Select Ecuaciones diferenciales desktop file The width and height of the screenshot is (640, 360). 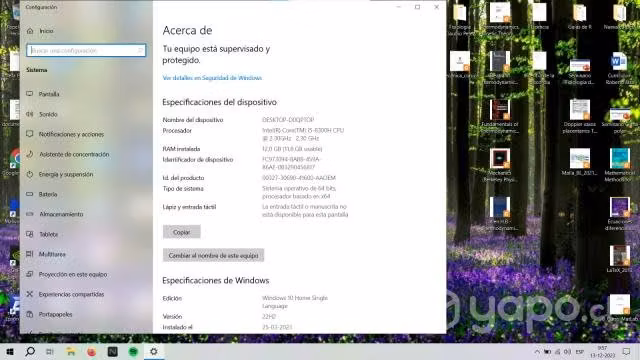619,214
